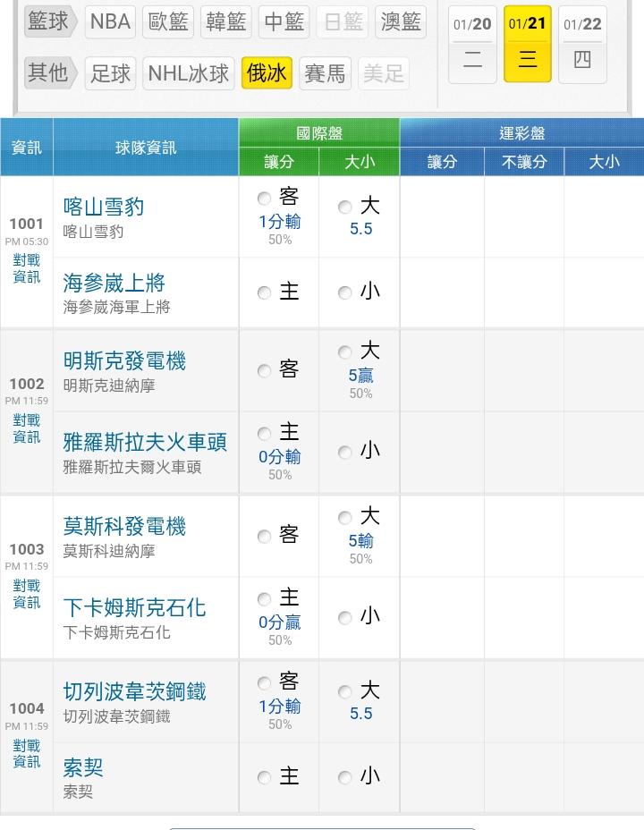
Task: Open 對戰資訊 for game 1001
Action: point(27,268)
